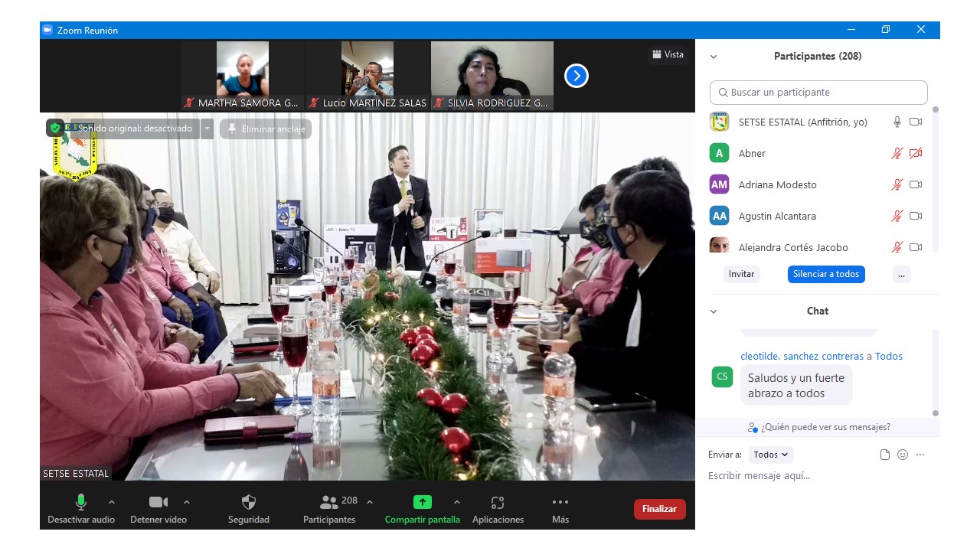Open audio options arrow beside microphone
The width and height of the screenshot is (980, 551).
(x=112, y=502)
